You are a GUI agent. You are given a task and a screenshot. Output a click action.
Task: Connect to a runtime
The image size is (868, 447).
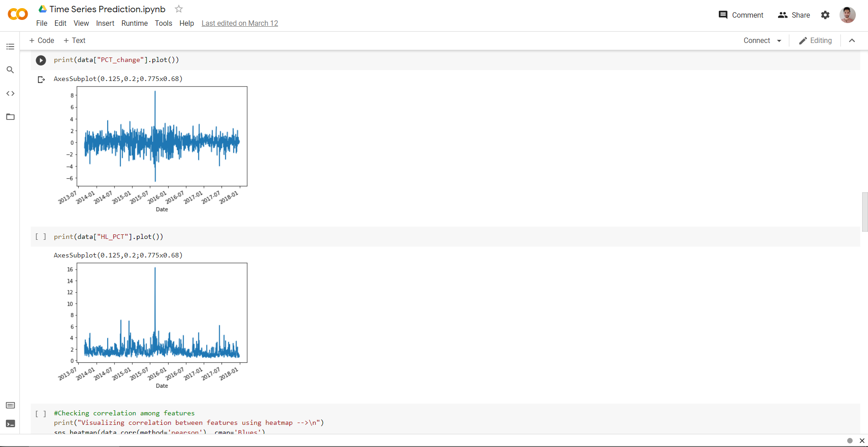pos(757,41)
